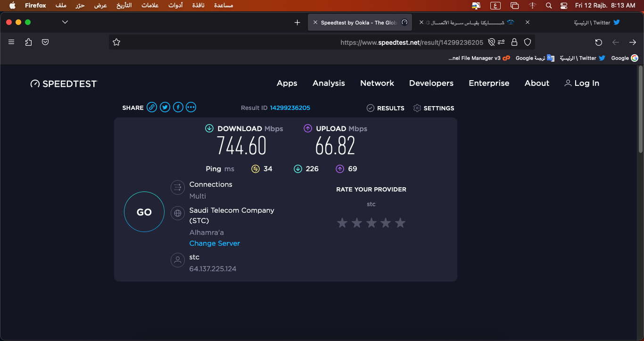
Task: Click the Connections multi icon
Action: (178, 188)
